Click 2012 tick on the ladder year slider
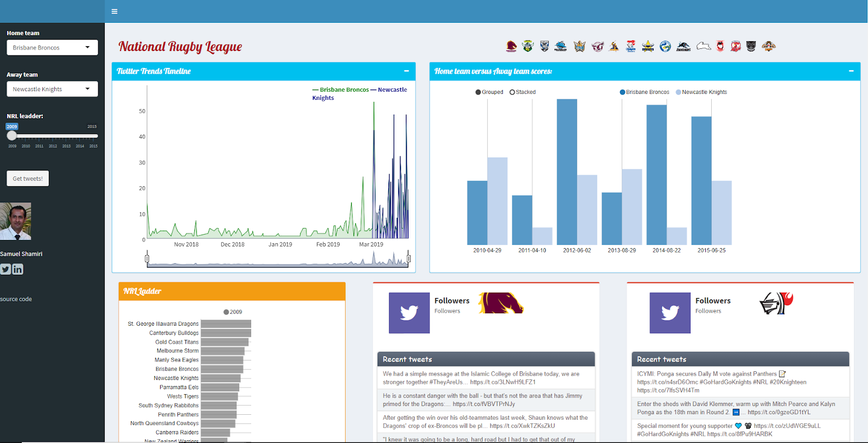868x443 pixels. pos(53,146)
